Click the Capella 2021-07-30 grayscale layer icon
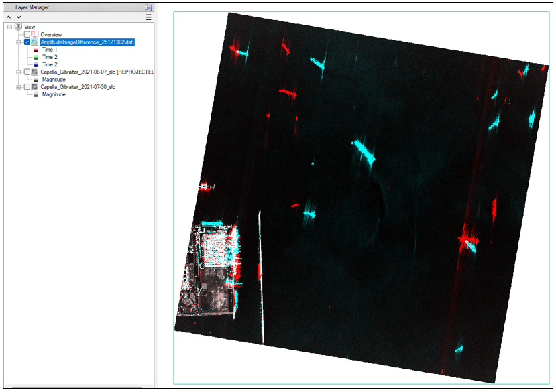This screenshot has width=556, height=392. pyautogui.click(x=34, y=87)
